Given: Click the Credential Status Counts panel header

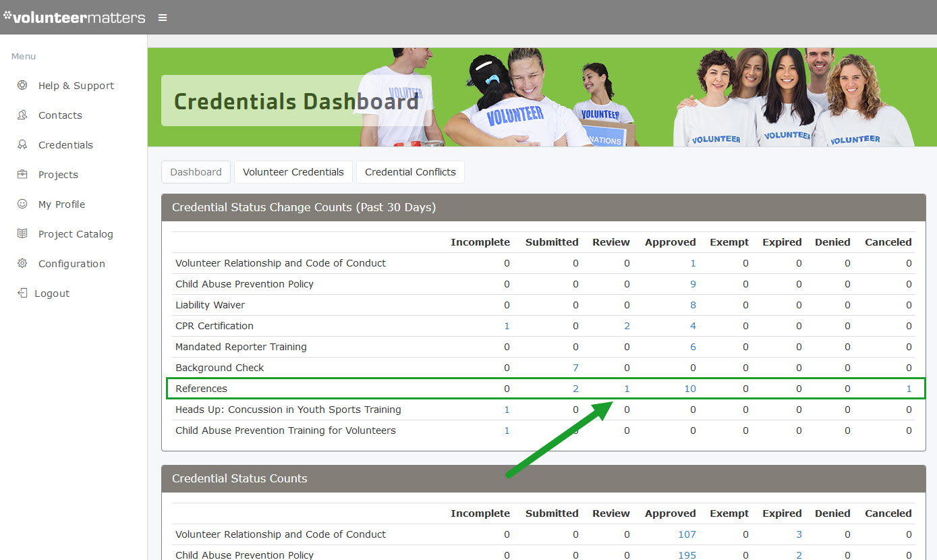Looking at the screenshot, I should click(x=543, y=478).
